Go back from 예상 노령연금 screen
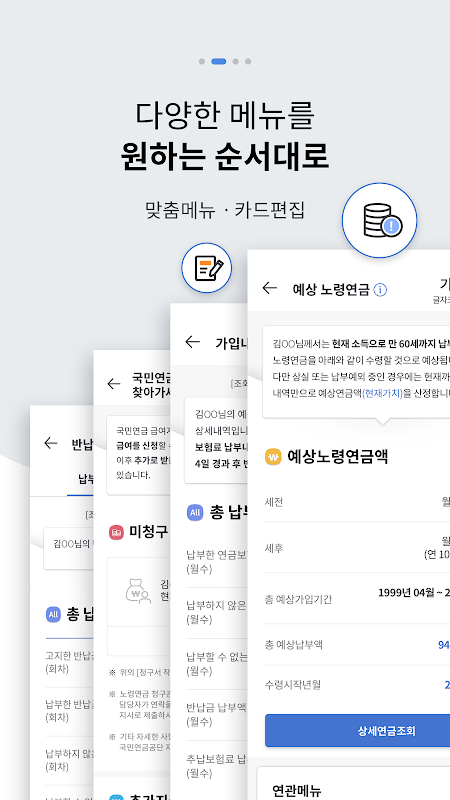Viewport: 450px width, 800px height. coord(269,288)
